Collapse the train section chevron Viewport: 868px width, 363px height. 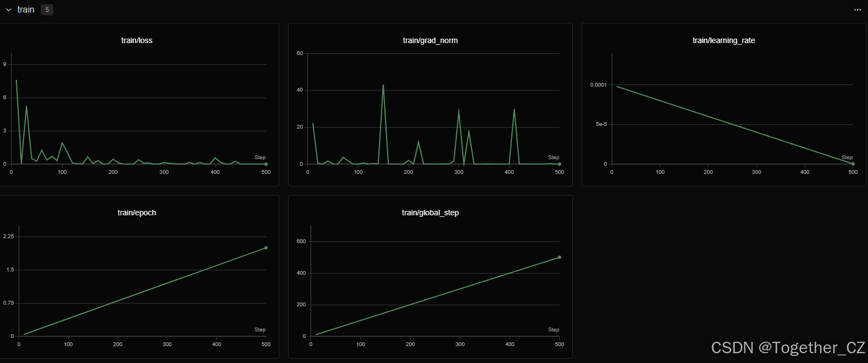pos(9,10)
